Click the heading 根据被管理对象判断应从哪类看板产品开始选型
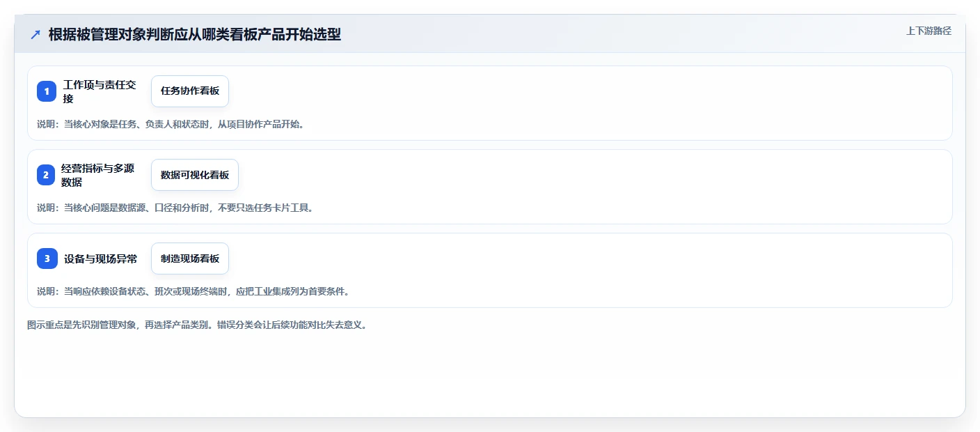The width and height of the screenshot is (980, 432). 195,34
